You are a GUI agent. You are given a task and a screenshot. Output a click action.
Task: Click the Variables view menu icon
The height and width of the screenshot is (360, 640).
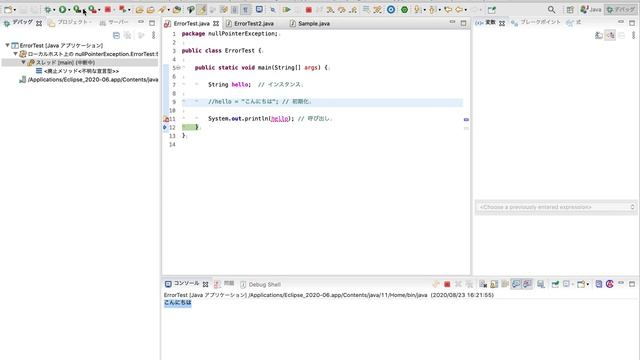point(633,36)
